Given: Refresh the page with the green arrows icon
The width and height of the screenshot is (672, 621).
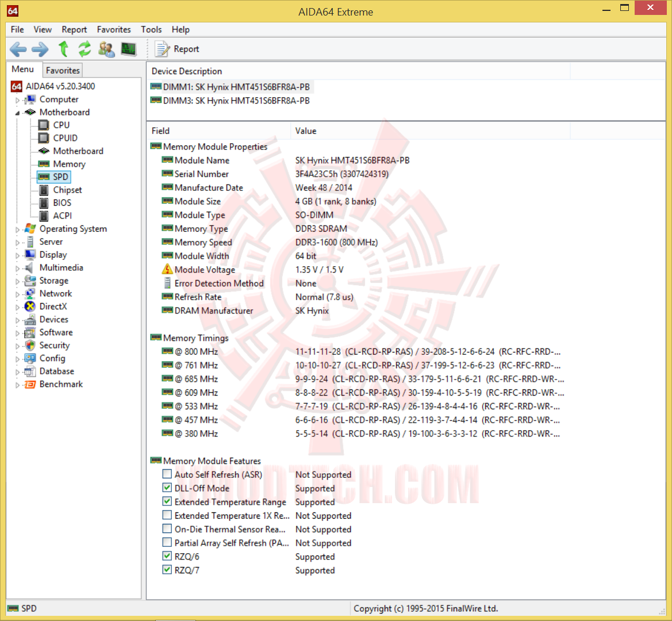Looking at the screenshot, I should pos(85,49).
